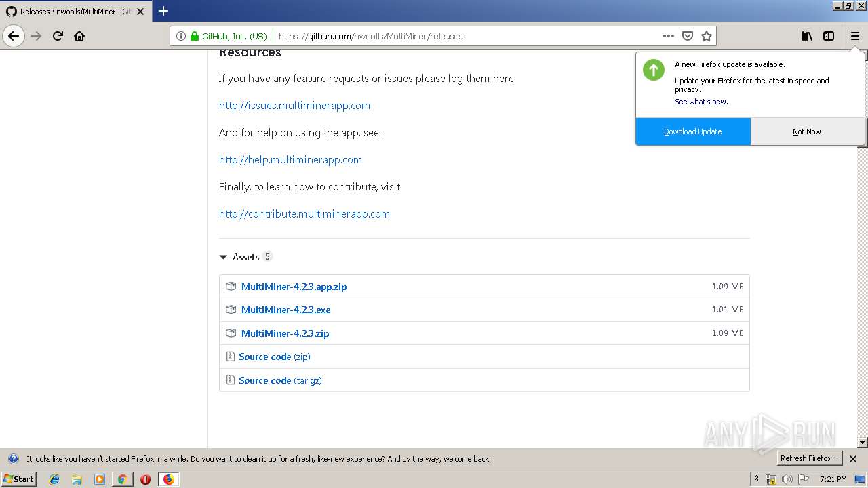Screen dimensions: 868x488
Task: Open the Windows Start menu
Action: coord(19,479)
